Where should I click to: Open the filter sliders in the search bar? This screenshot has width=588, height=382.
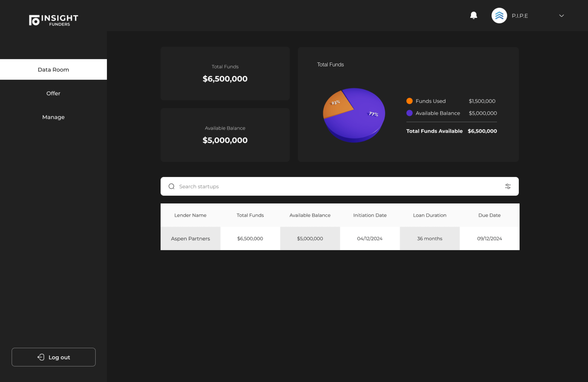coord(508,186)
